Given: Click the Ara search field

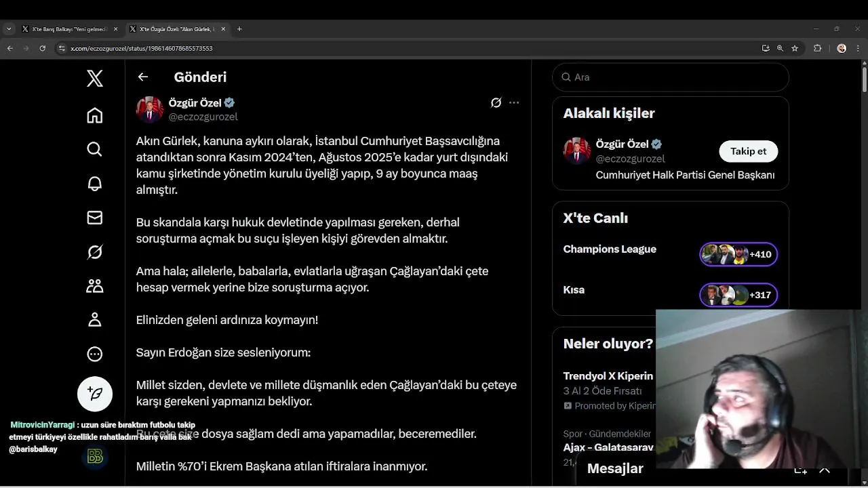Looking at the screenshot, I should pos(671,77).
